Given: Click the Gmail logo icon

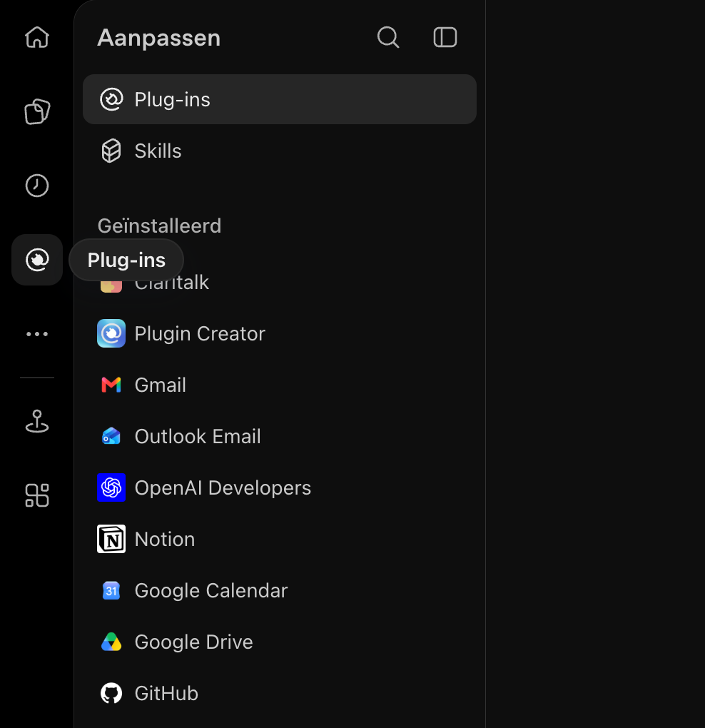Looking at the screenshot, I should click(111, 385).
